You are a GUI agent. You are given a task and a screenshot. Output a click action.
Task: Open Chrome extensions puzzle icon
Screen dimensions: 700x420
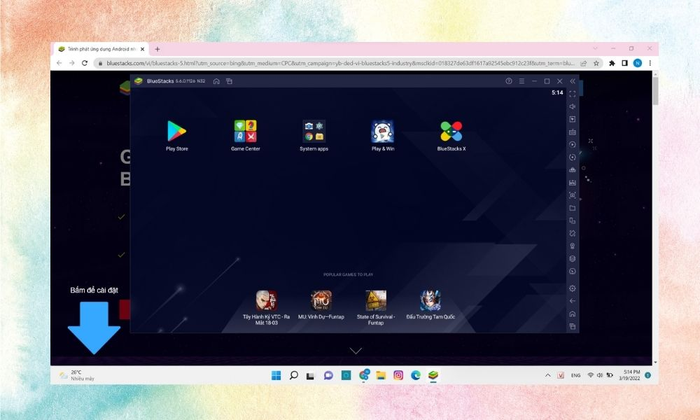click(612, 63)
